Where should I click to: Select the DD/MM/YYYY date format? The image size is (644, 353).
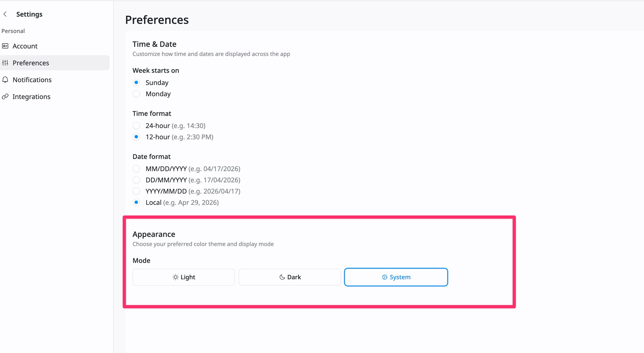[x=136, y=180]
